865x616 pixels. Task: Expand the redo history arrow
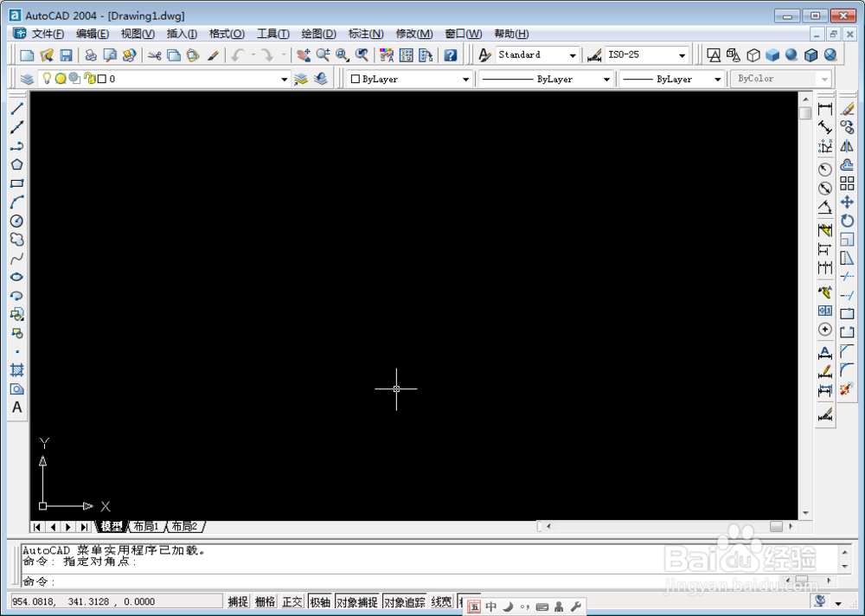[x=284, y=55]
